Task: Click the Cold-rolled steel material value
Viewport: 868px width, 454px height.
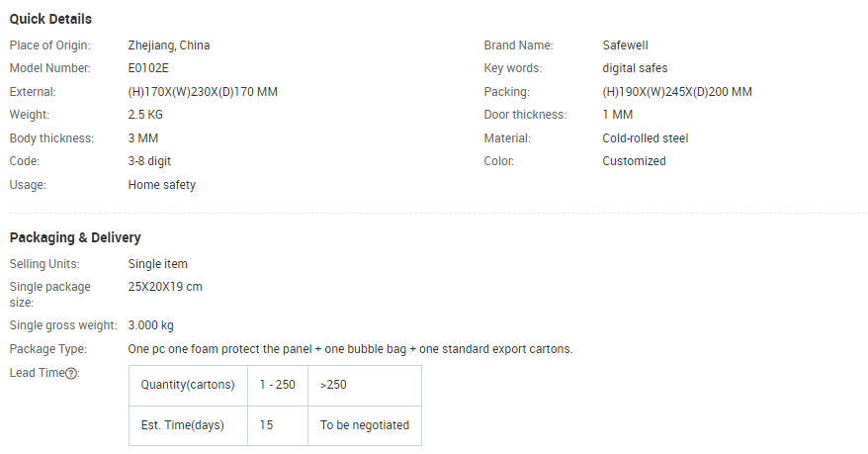Action: (x=646, y=138)
